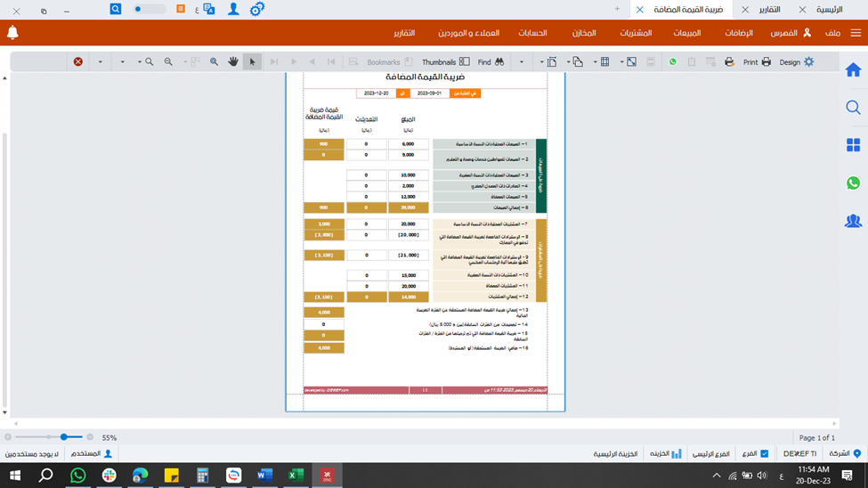Screen dimensions: 868x488
Task: Switch to the الرئيسية tab
Action: click(x=829, y=10)
